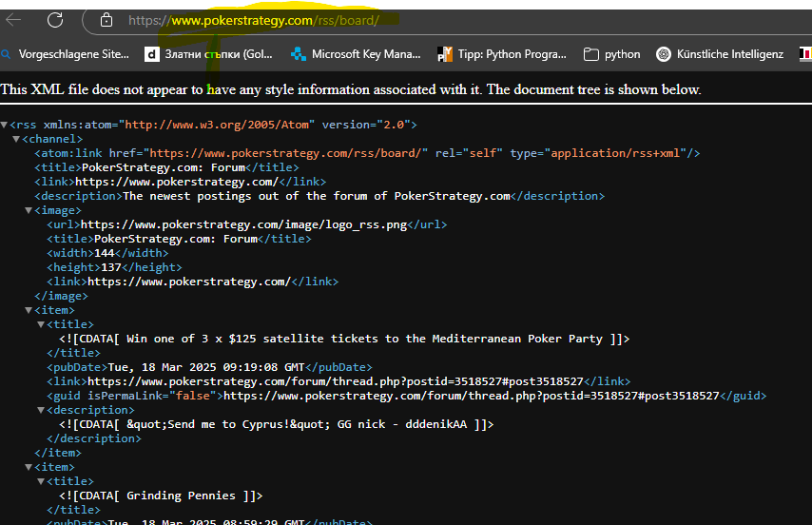The width and height of the screenshot is (812, 525).
Task: Click the XML no style information notice
Action: click(351, 89)
